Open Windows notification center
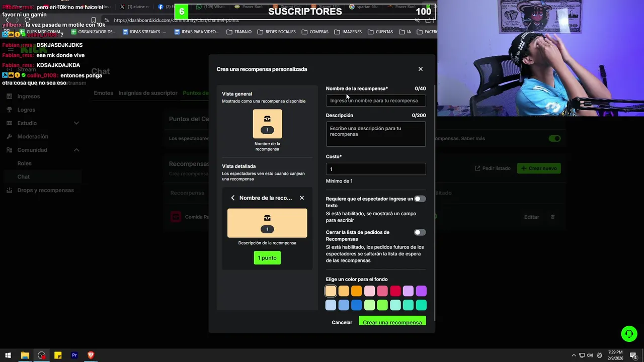Image resolution: width=644 pixels, height=362 pixels. click(633, 355)
